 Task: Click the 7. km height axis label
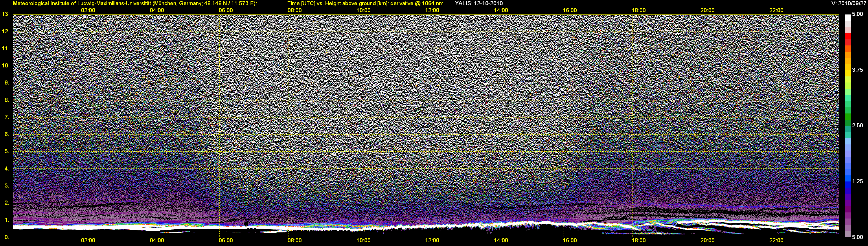tap(7, 117)
